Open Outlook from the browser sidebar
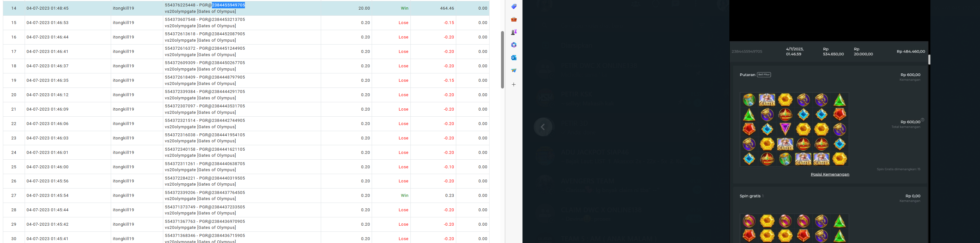The image size is (980, 243). [514, 57]
